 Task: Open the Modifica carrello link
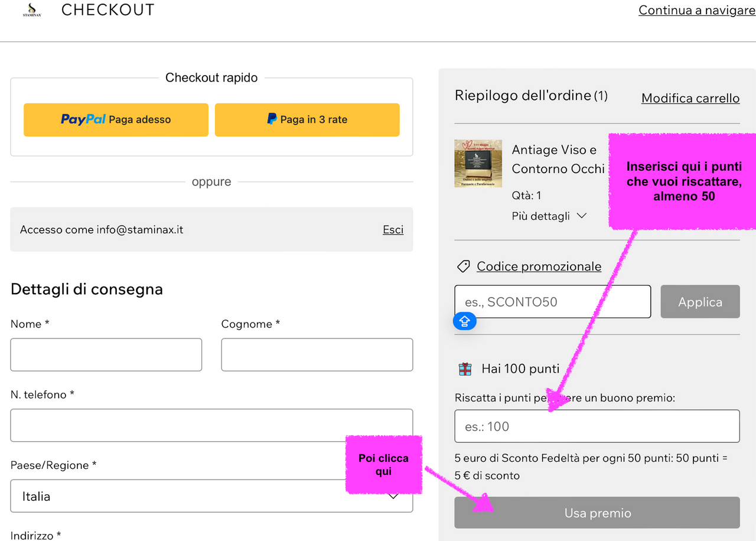click(690, 98)
